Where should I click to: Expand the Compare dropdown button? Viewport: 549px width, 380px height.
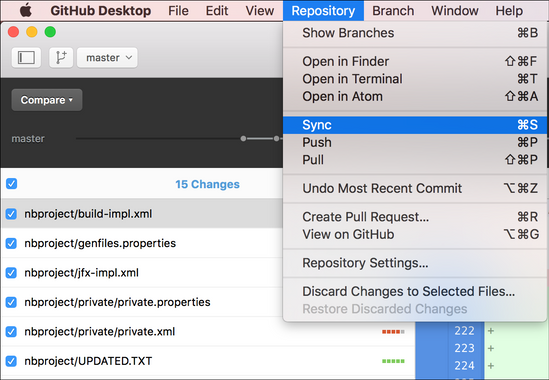coord(47,100)
